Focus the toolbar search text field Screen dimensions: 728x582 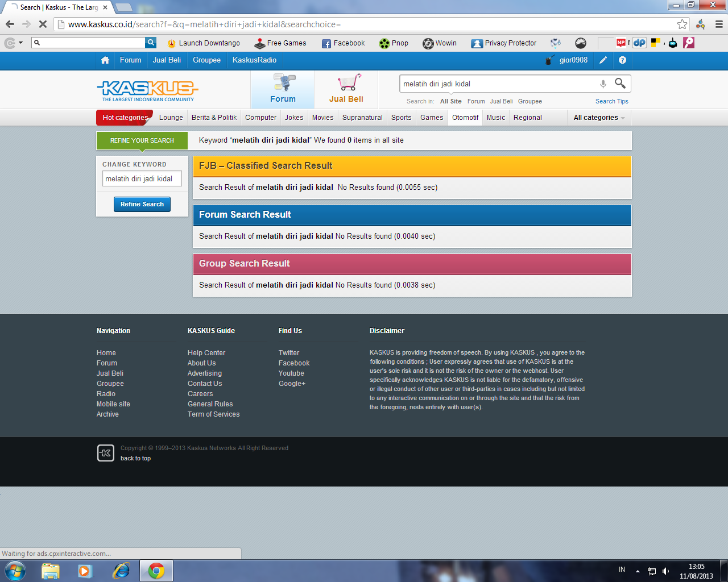(x=89, y=43)
